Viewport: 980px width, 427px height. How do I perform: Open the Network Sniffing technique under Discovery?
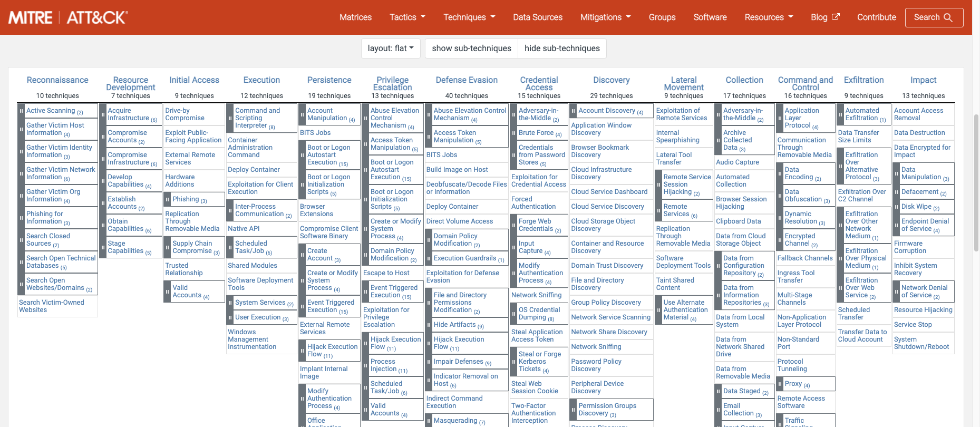pos(596,347)
